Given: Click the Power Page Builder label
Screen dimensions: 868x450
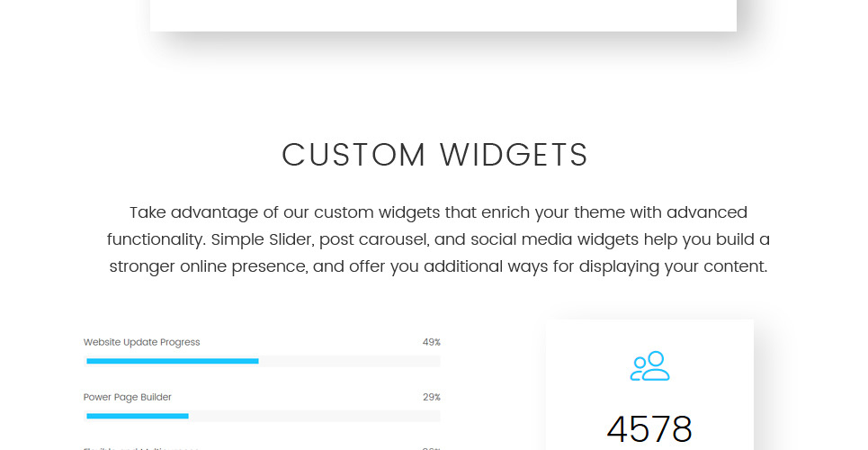Looking at the screenshot, I should [127, 397].
